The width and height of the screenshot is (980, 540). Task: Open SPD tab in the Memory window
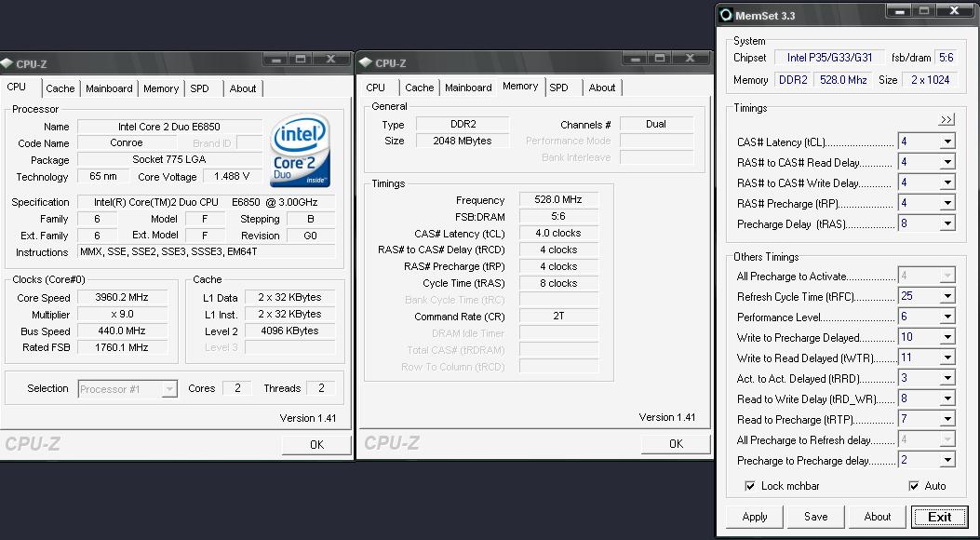[x=558, y=88]
